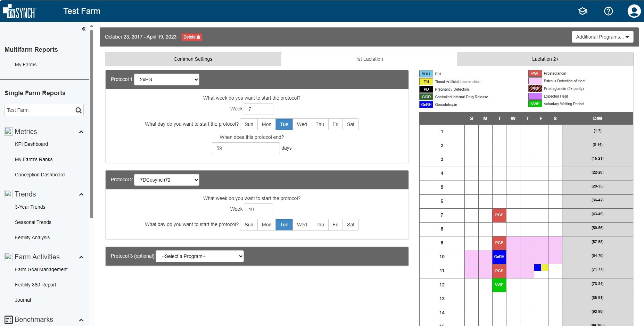The height and width of the screenshot is (326, 644).
Task: Click the pink Estrous Detection legend swatch
Action: [x=535, y=81]
